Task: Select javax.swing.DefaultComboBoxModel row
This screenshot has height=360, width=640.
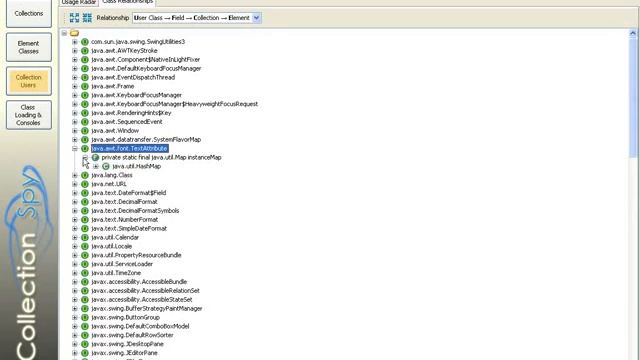Action: [140, 326]
